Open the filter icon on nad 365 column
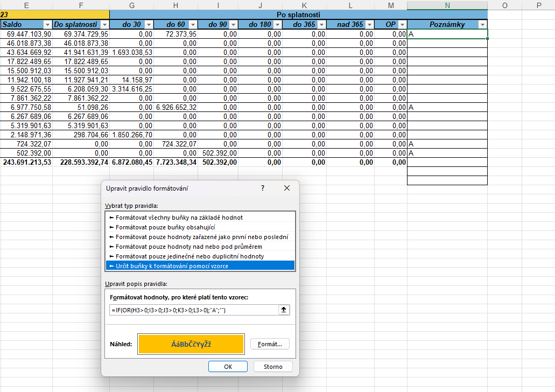This screenshot has height=392, width=555. [x=370, y=24]
